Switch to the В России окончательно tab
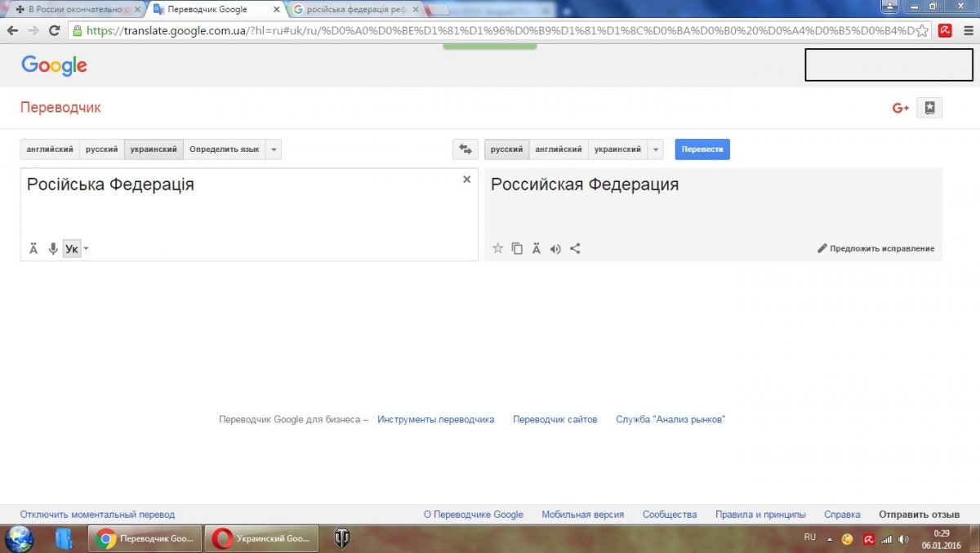This screenshot has width=980, height=553. 73,10
